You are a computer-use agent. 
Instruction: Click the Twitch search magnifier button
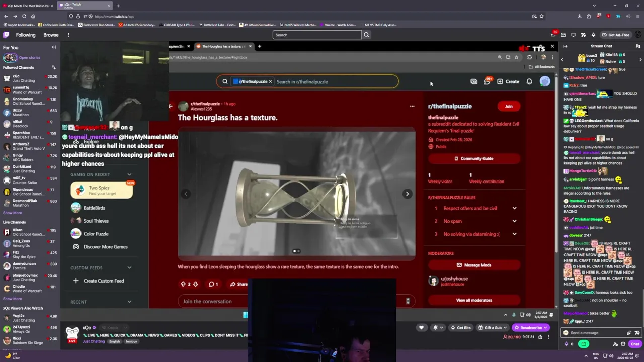pyautogui.click(x=366, y=35)
